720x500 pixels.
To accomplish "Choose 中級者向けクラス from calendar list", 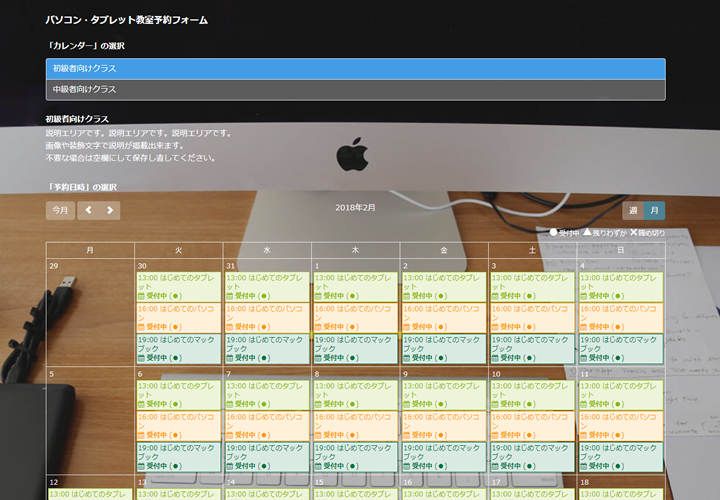I will click(355, 90).
